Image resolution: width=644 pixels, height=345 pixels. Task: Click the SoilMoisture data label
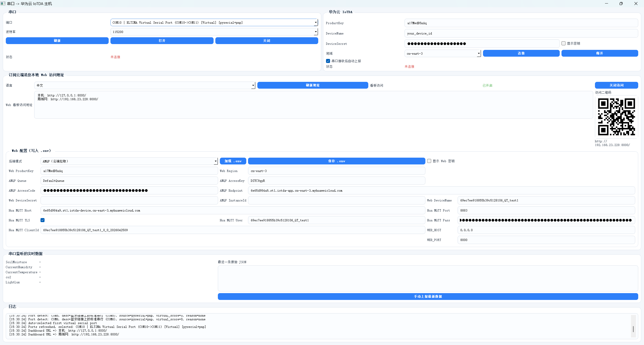[16, 262]
